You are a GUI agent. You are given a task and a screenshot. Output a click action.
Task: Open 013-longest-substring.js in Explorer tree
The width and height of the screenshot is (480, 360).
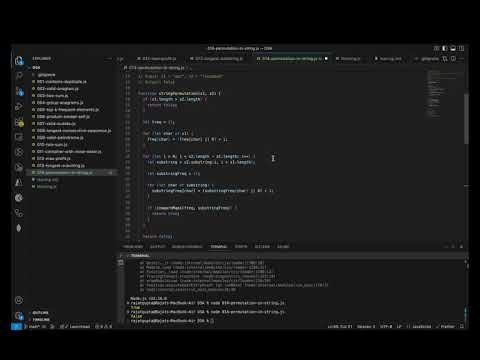(72, 166)
